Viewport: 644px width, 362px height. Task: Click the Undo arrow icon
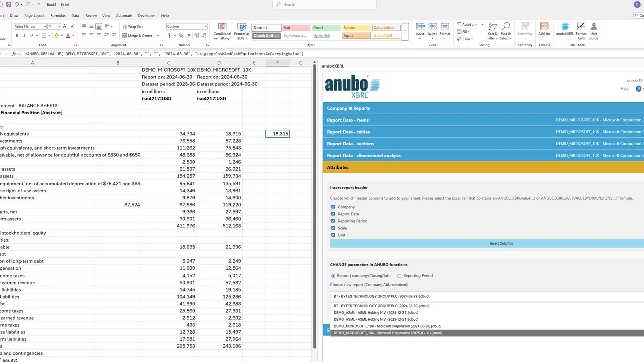pyautogui.click(x=17, y=4)
